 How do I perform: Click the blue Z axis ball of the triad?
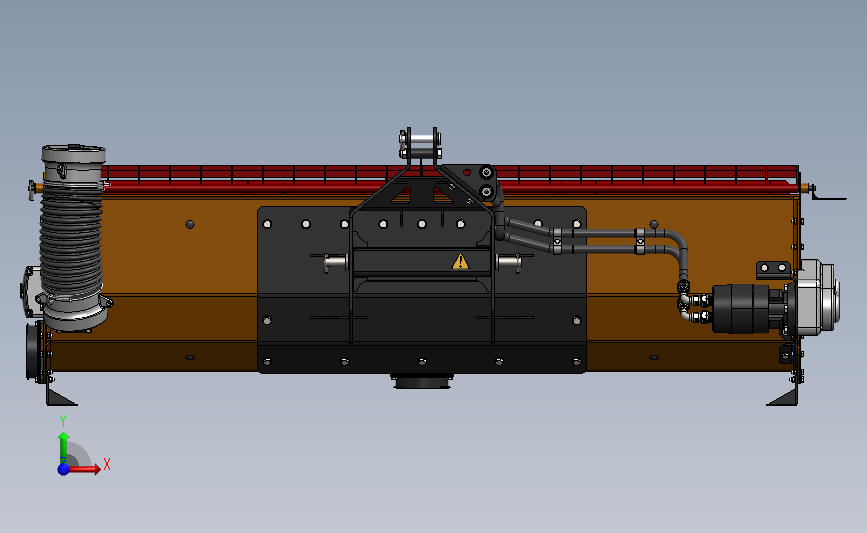[64, 469]
